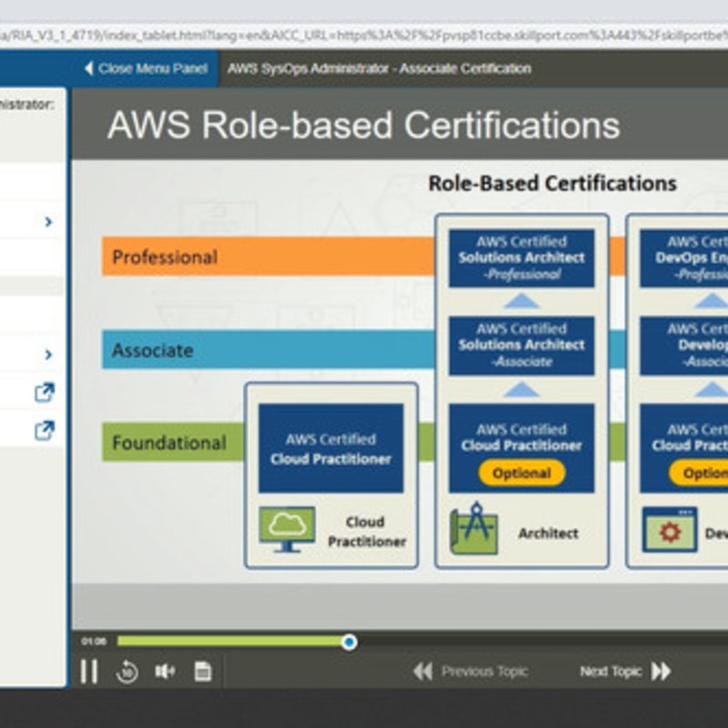The image size is (728, 728).
Task: Open the upper external link icon
Action: [45, 392]
